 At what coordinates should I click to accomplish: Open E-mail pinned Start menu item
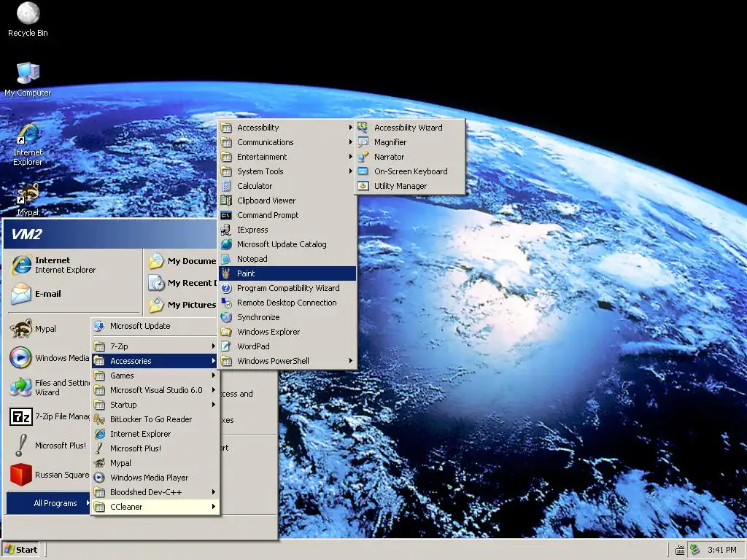click(x=74, y=294)
